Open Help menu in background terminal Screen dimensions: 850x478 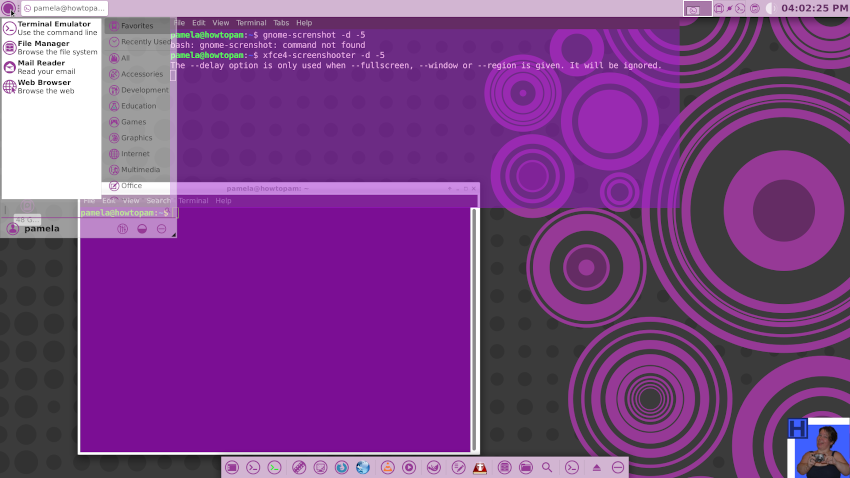(x=304, y=23)
